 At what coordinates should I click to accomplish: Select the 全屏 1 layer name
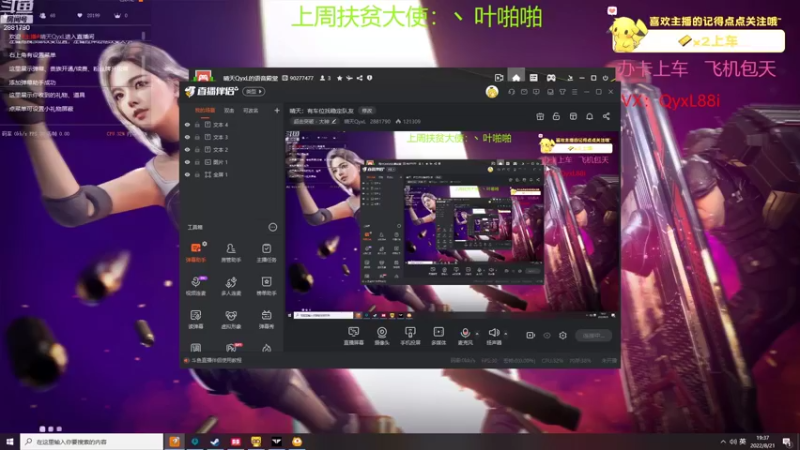[220, 174]
